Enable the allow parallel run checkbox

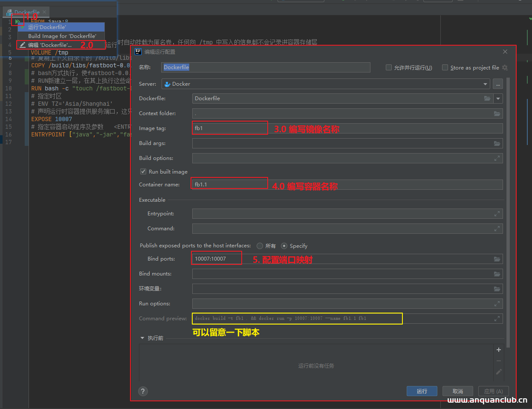click(x=389, y=67)
